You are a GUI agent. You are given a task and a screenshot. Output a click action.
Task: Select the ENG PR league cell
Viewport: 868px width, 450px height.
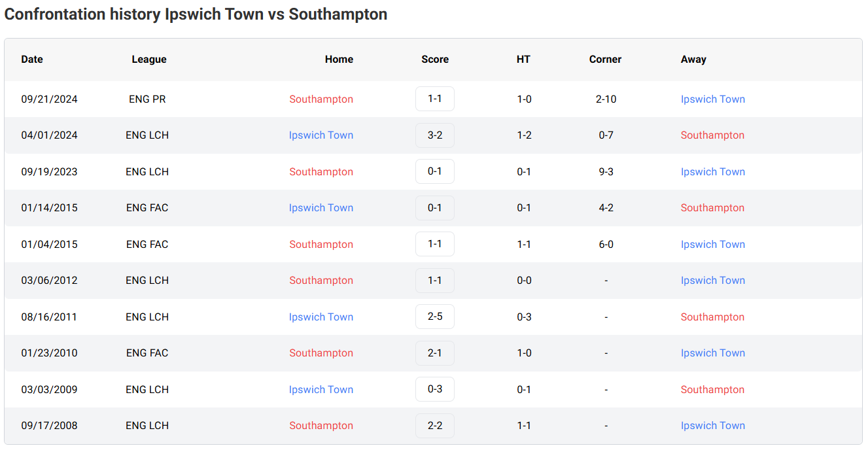147,99
